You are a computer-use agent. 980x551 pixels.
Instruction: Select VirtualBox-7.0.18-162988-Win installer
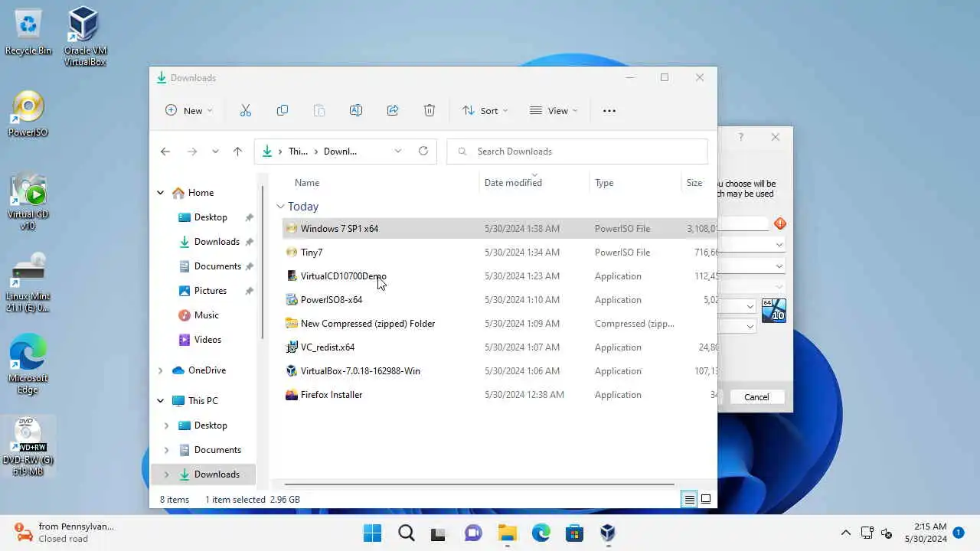click(499, 371)
